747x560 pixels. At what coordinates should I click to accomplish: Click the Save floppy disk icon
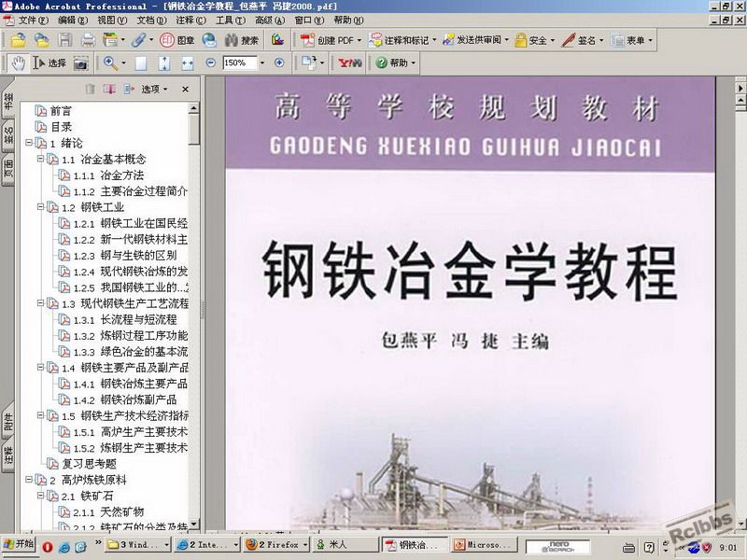(65, 40)
